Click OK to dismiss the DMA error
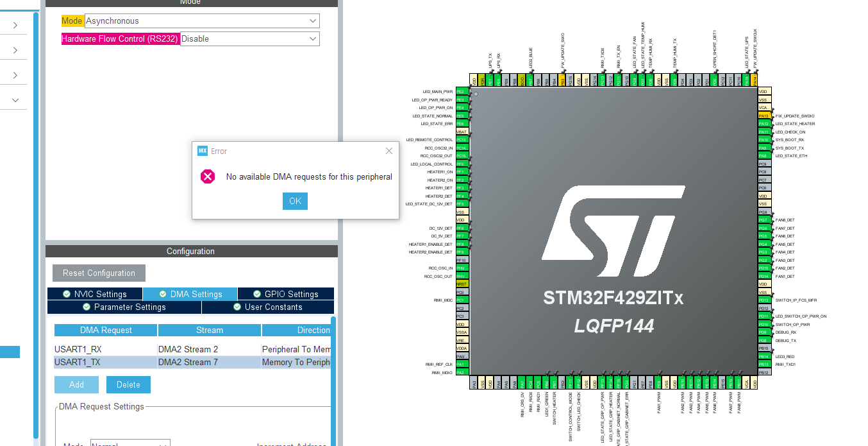Image resolution: width=868 pixels, height=446 pixels. (295, 201)
